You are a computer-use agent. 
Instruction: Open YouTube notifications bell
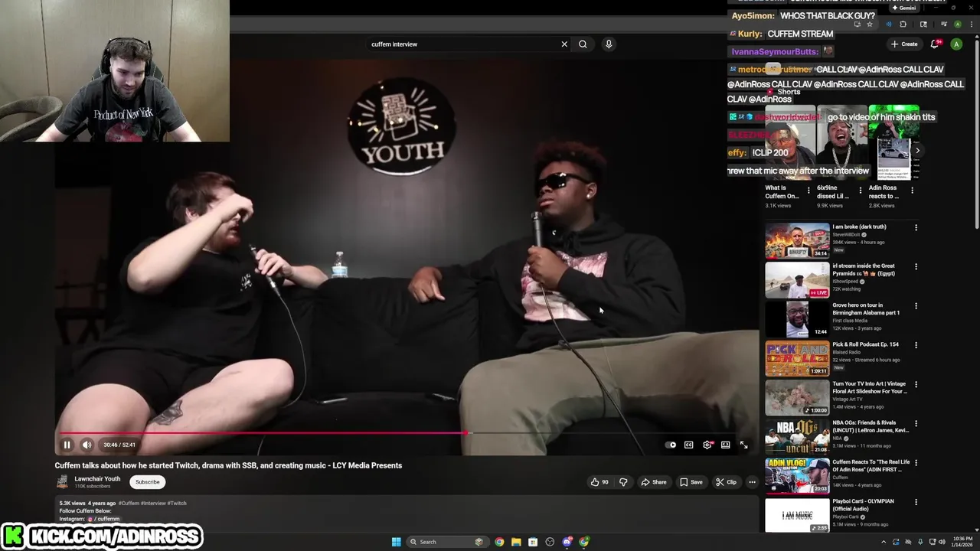point(935,44)
